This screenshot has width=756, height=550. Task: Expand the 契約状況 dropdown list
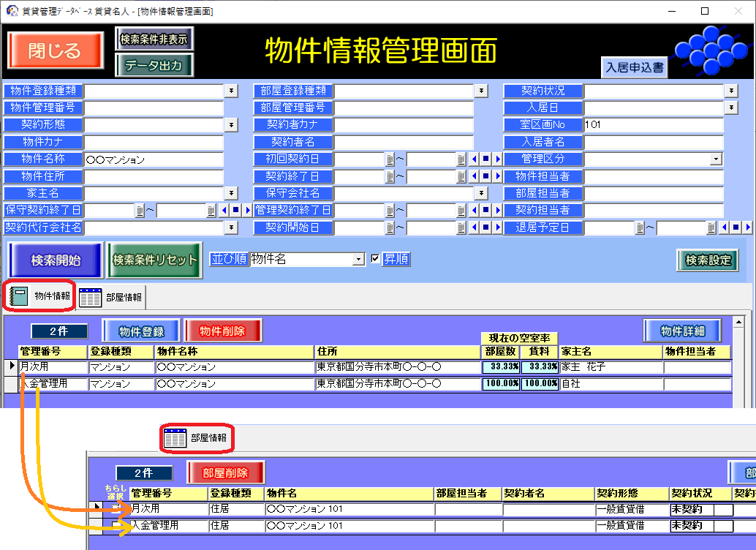tap(730, 91)
